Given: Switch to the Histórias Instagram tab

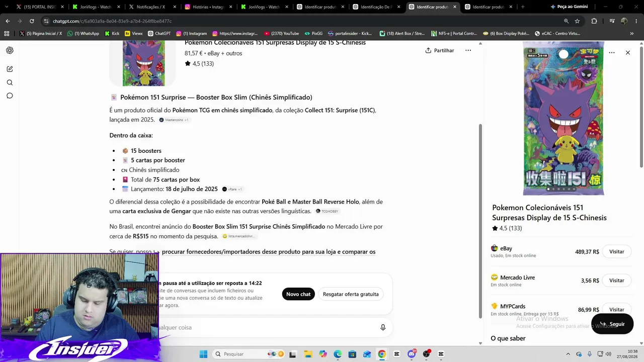Looking at the screenshot, I should pyautogui.click(x=208, y=7).
